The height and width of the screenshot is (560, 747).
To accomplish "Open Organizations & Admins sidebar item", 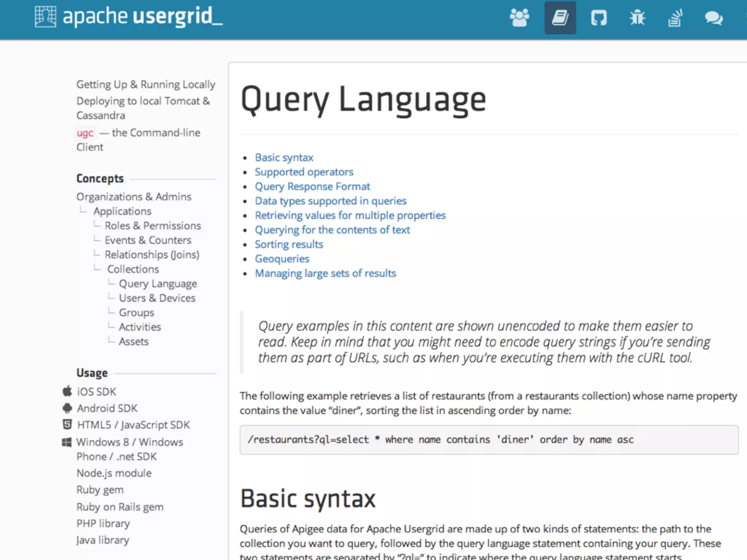I will 133,197.
